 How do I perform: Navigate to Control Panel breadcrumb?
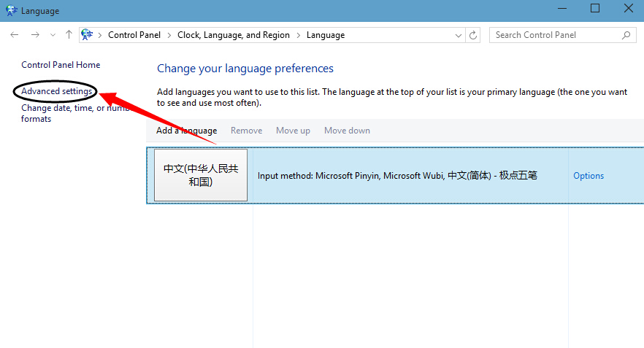(134, 35)
